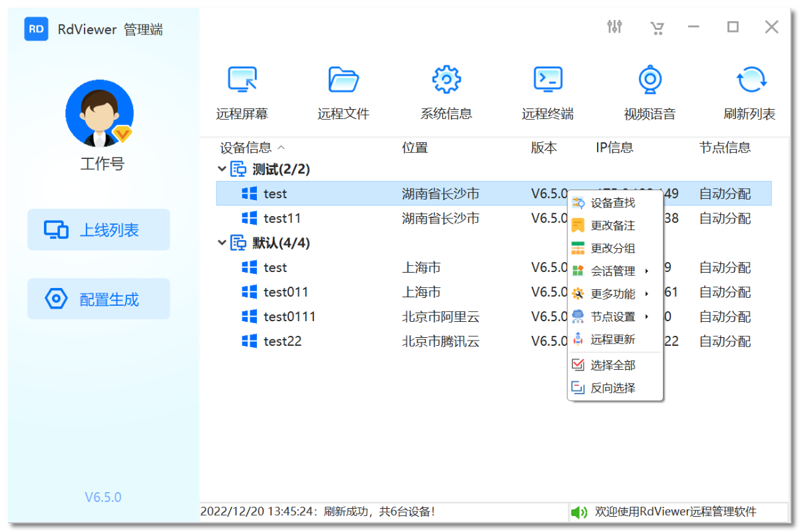The height and width of the screenshot is (532, 800).
Task: Switch to the 配置生成 sidebar section
Action: pyautogui.click(x=99, y=298)
